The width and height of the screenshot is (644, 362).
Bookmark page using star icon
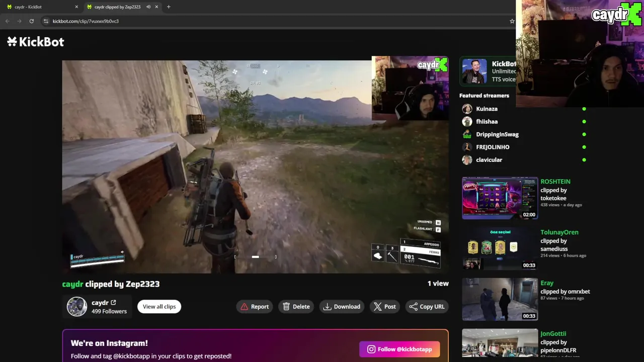pyautogui.click(x=512, y=21)
